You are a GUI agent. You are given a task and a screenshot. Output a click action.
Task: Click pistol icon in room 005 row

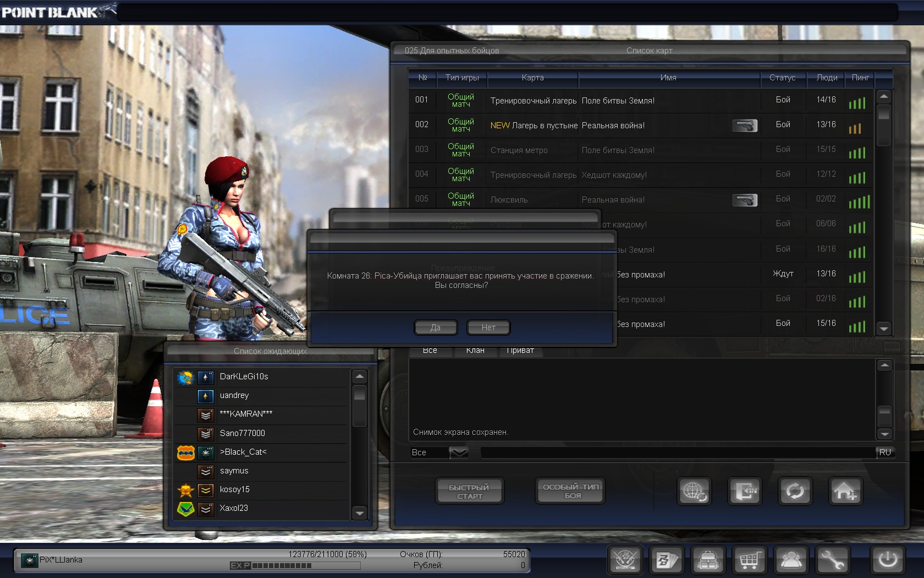745,200
